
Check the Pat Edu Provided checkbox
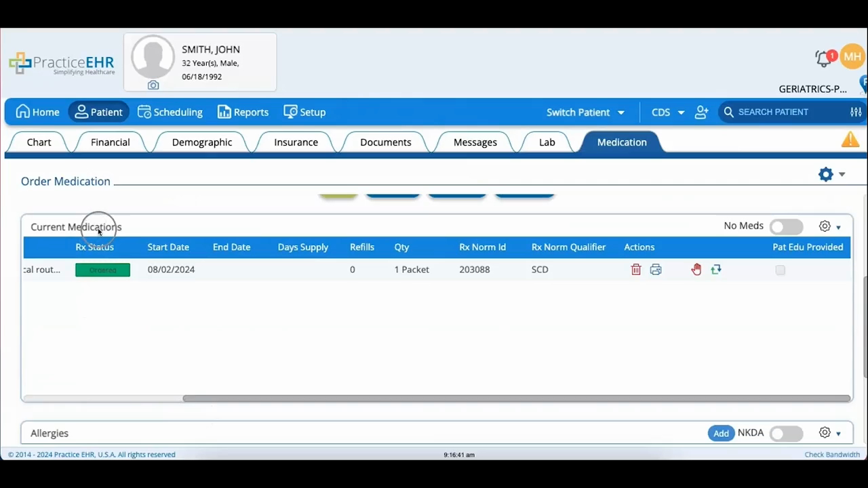[780, 270]
